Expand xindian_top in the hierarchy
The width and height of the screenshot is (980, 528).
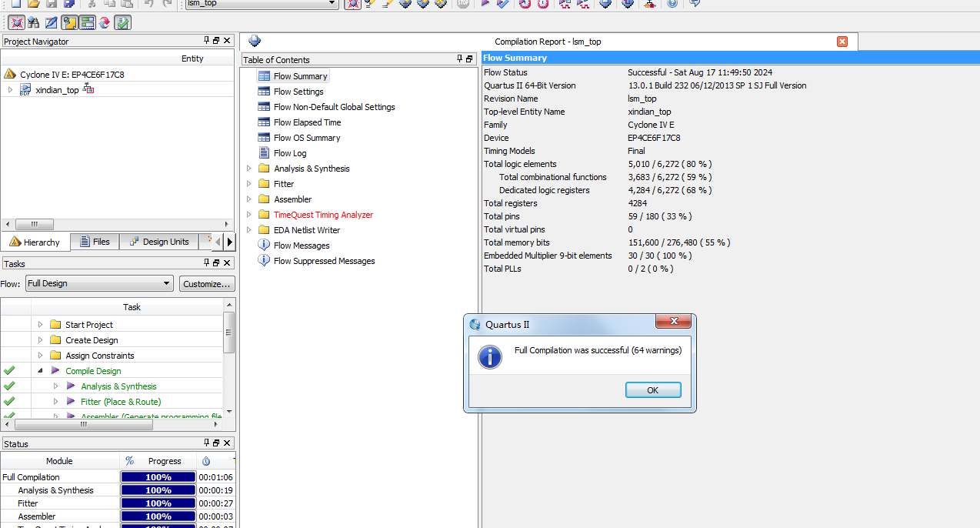tap(10, 89)
